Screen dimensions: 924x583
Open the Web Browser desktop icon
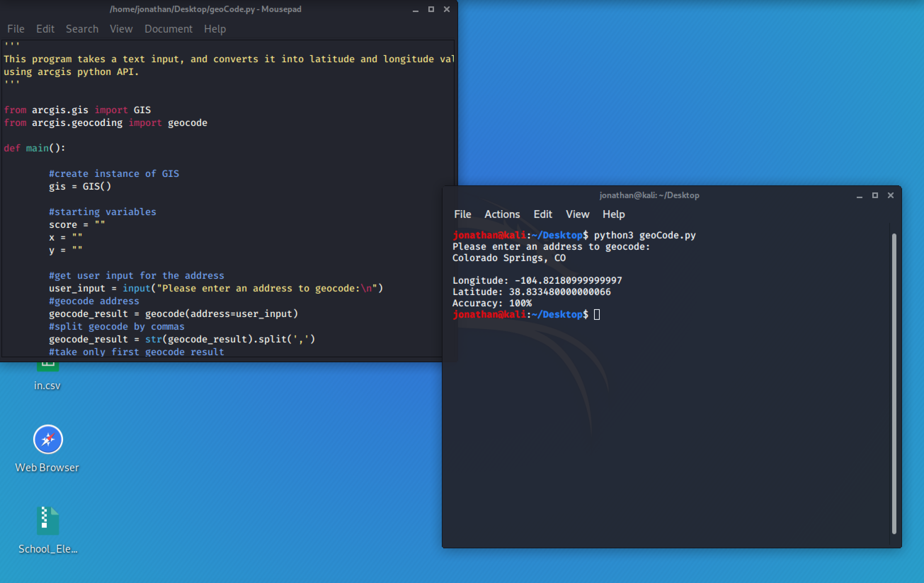47,439
